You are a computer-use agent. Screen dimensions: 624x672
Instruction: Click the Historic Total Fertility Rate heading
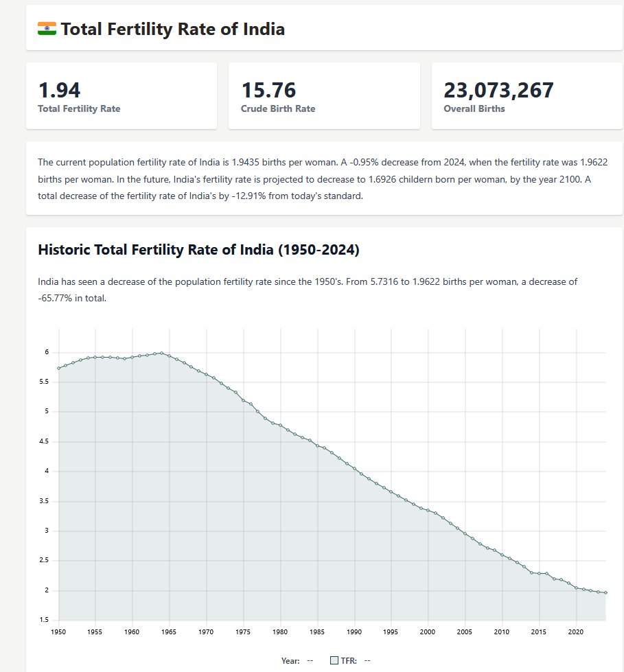point(198,250)
